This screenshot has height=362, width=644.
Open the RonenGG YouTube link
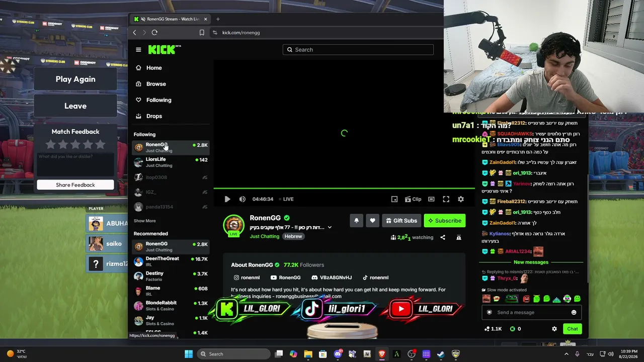285,278
